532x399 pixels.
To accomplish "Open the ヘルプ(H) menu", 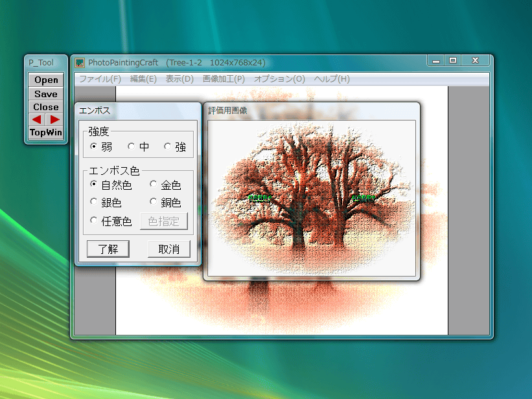I will click(332, 79).
